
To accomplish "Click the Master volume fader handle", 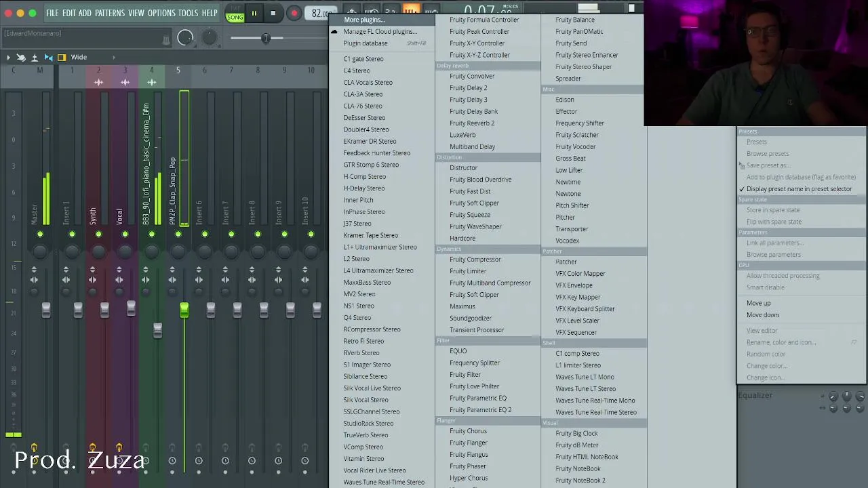I will [x=46, y=310].
